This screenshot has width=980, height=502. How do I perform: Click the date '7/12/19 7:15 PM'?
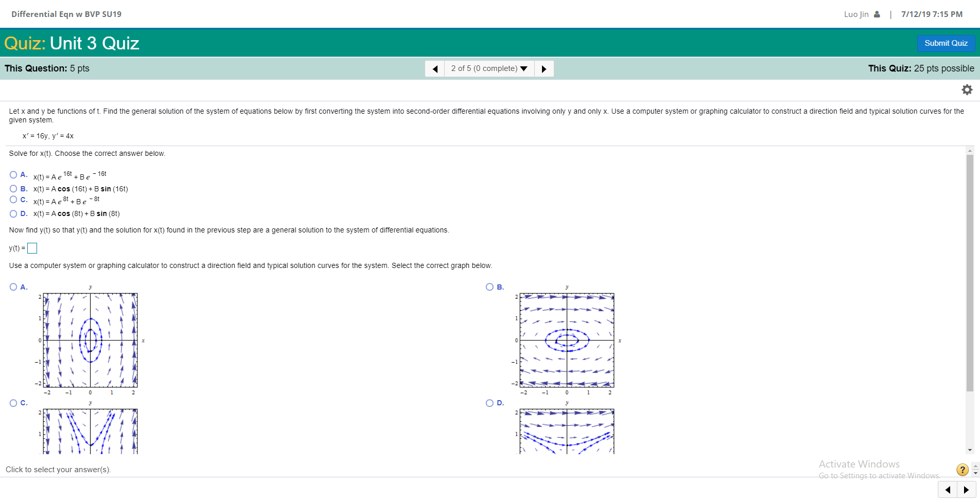point(932,14)
